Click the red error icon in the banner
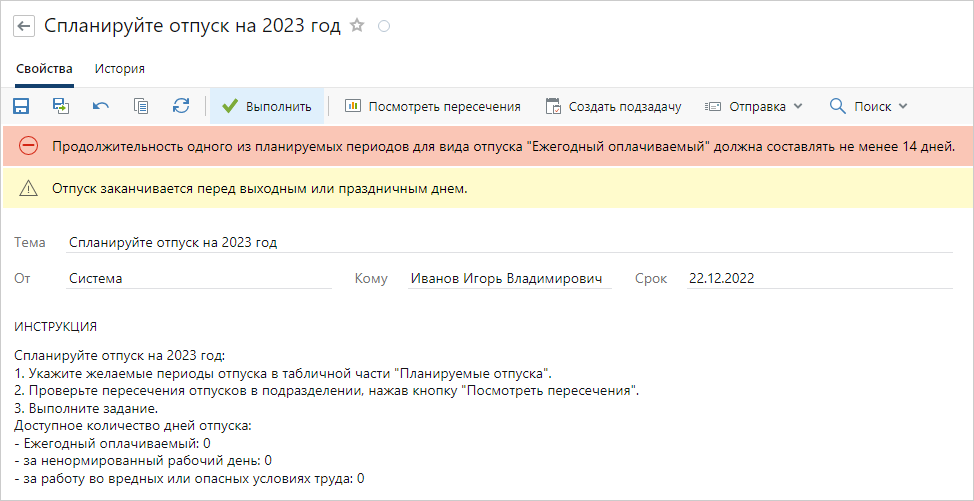This screenshot has width=974, height=501. pyautogui.click(x=29, y=146)
